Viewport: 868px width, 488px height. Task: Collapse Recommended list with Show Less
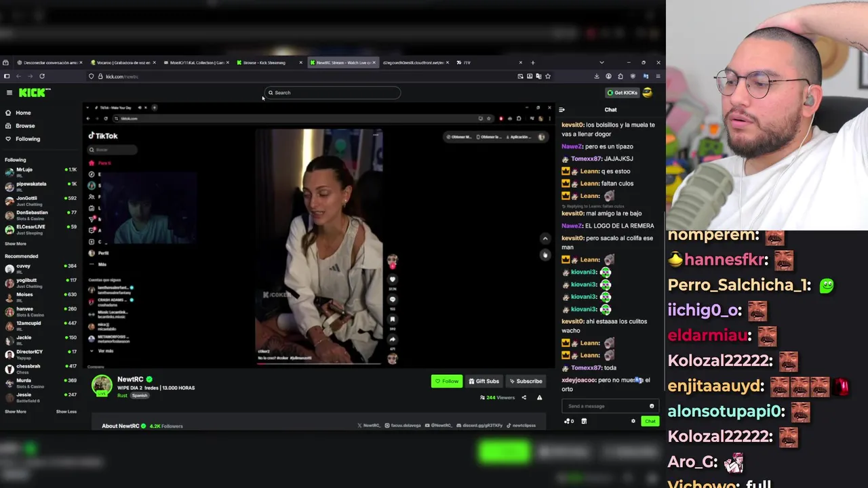(66, 411)
